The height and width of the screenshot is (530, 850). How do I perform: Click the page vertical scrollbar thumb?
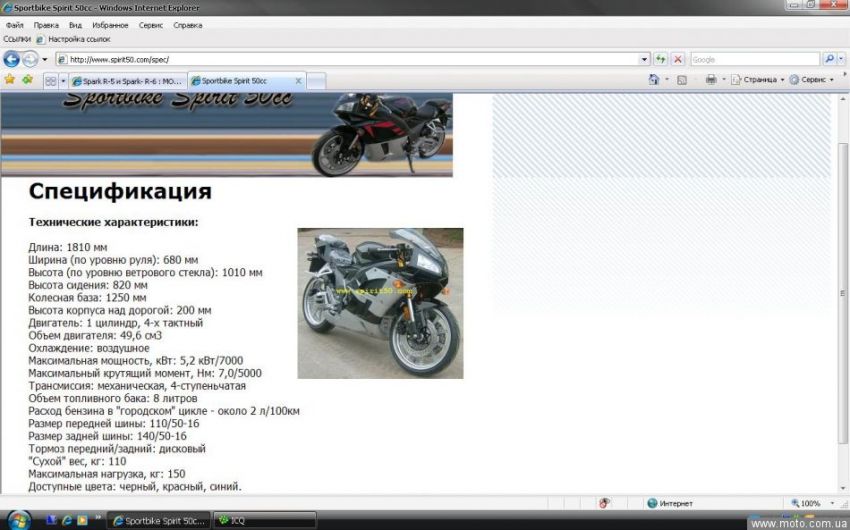842,293
